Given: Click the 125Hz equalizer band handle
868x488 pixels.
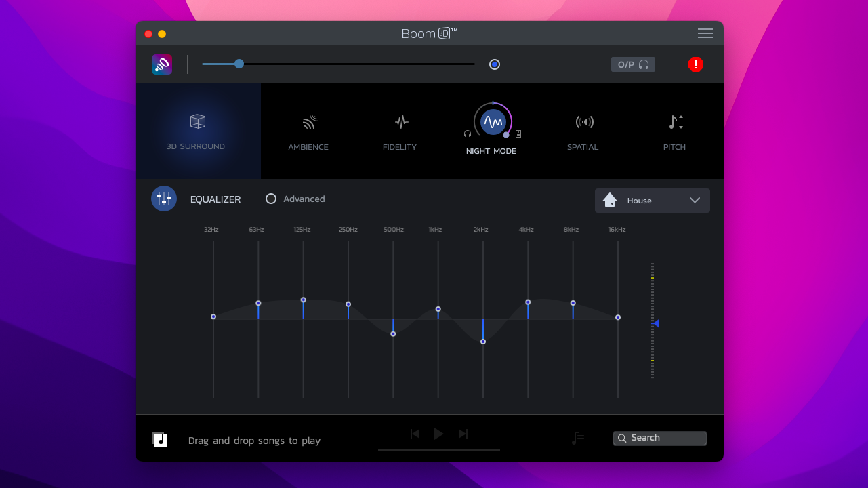Looking at the screenshot, I should [x=304, y=300].
